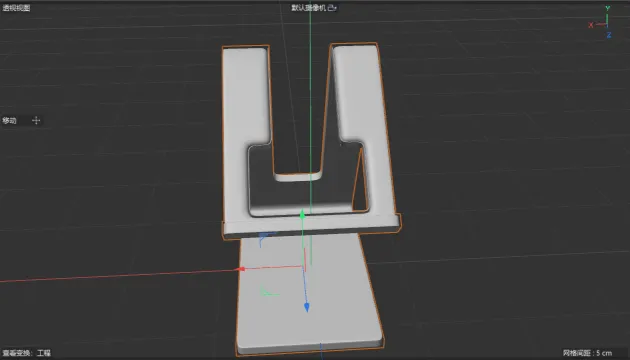Image resolution: width=630 pixels, height=360 pixels.
Task: Open the 透视视图 viewport label
Action: tap(16, 8)
